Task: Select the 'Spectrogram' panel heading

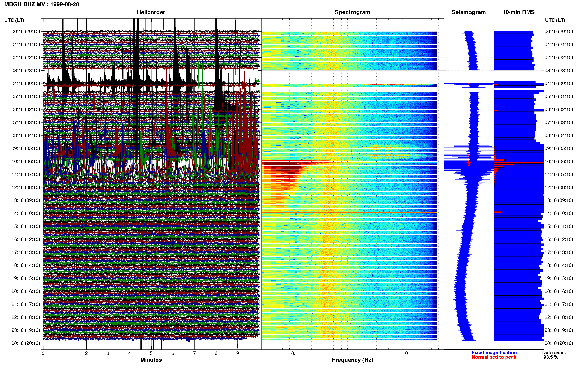Action: point(352,12)
